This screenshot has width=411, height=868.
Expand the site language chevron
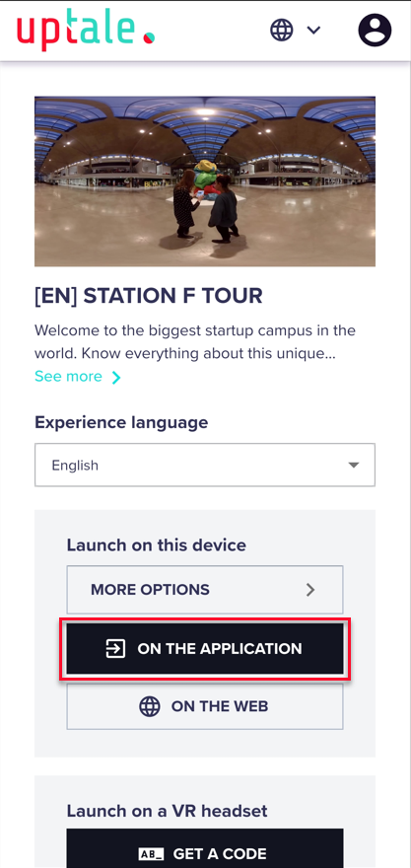314,30
